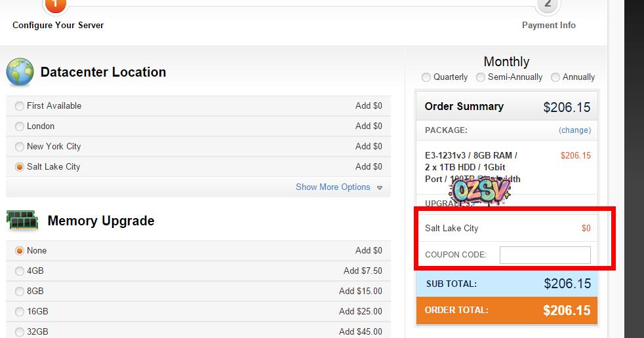Screen dimensions: 644x338
Task: Select First Available datacenter location
Action: click(x=20, y=106)
